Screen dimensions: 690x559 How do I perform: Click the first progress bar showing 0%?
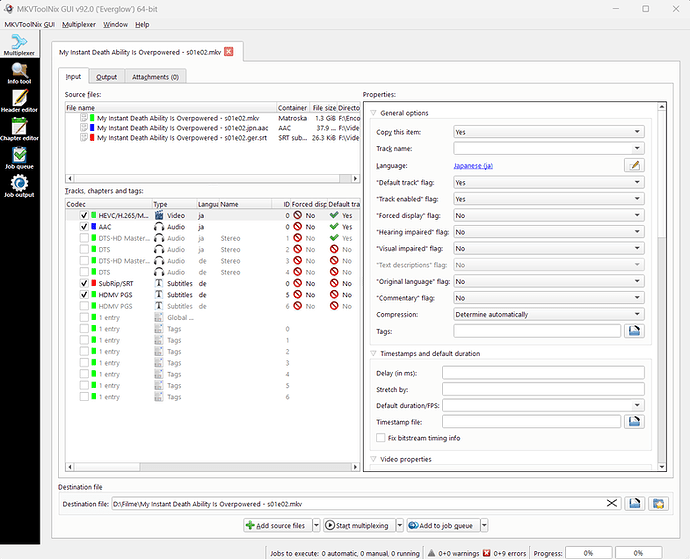(588, 553)
